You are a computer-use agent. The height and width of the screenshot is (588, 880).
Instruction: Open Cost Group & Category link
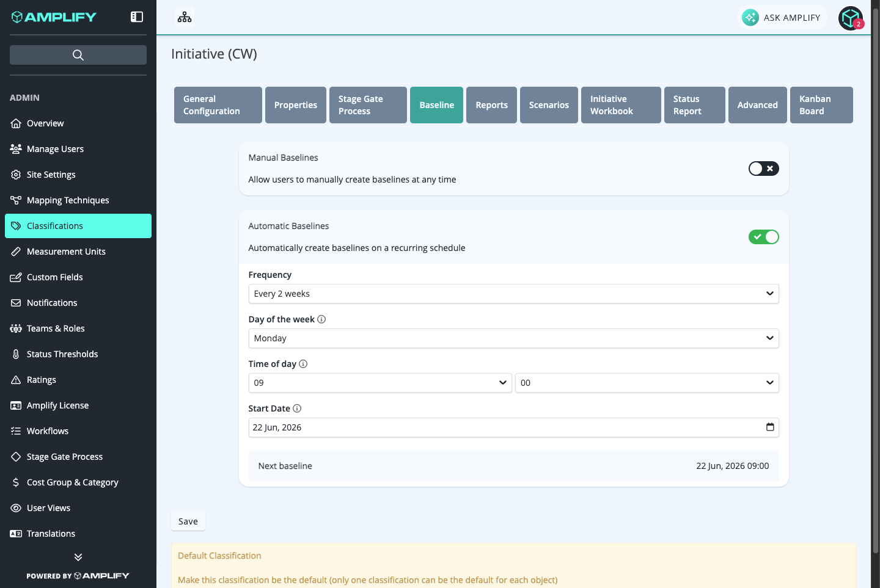click(78, 482)
